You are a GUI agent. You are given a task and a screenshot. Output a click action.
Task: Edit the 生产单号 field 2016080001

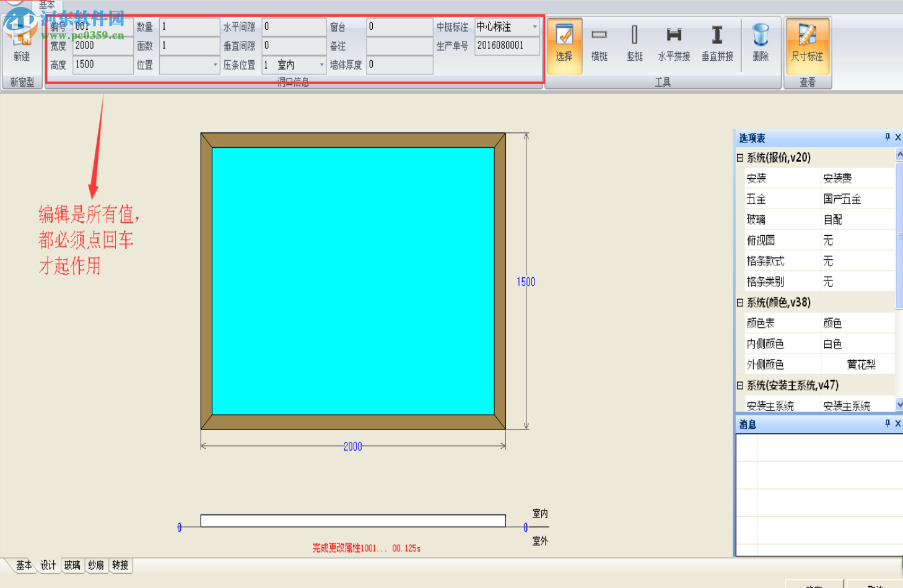coord(507,46)
